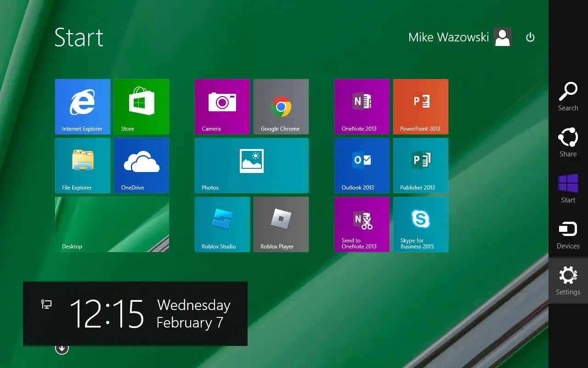The image size is (588, 368).
Task: Open the PowerPoint 2013 tile
Action: tap(421, 107)
